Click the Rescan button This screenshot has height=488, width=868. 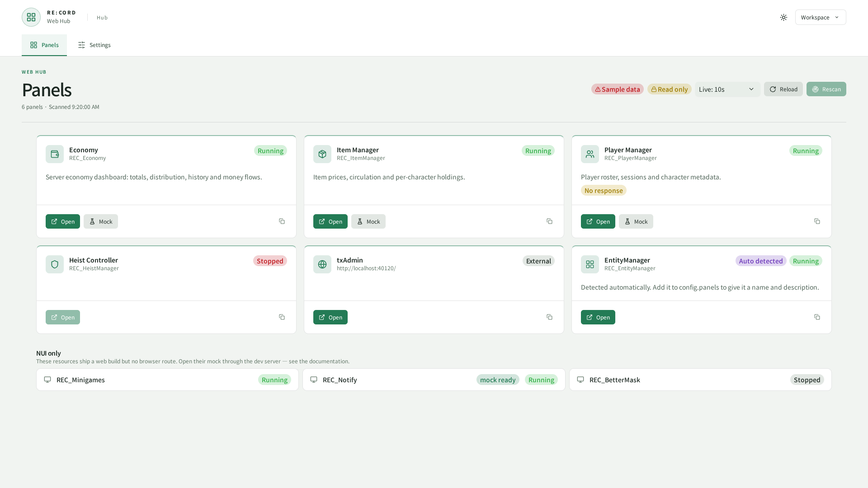coord(826,89)
